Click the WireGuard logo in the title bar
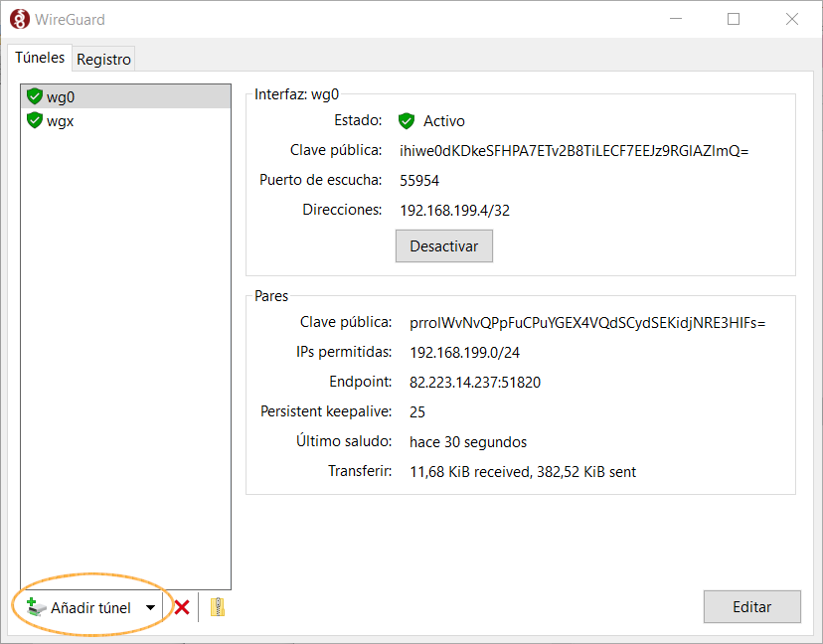This screenshot has height=644, width=823. point(18,19)
